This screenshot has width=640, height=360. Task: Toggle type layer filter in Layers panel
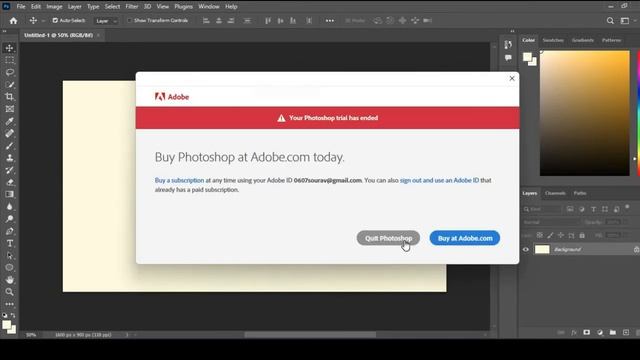(593, 209)
